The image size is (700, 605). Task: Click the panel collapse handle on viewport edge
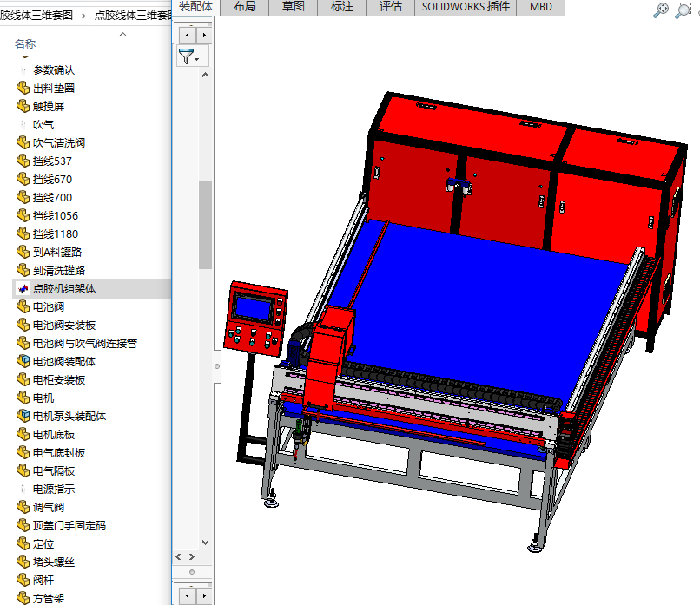point(217,366)
